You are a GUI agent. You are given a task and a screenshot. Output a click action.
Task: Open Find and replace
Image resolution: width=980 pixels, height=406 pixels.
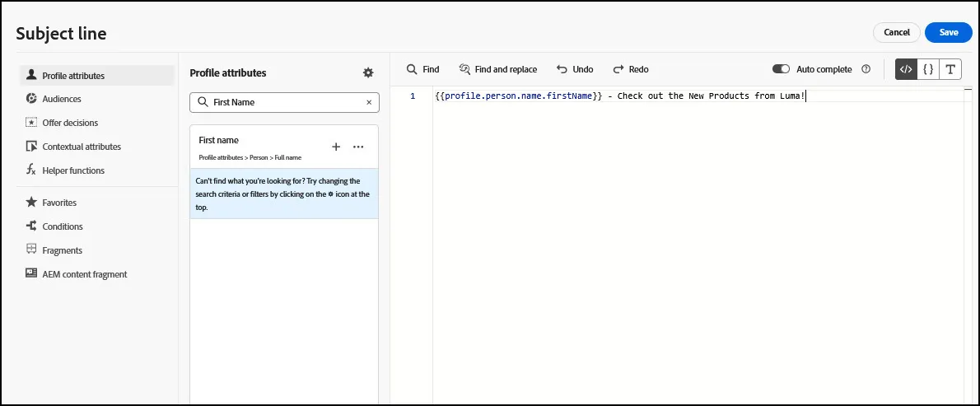(498, 69)
